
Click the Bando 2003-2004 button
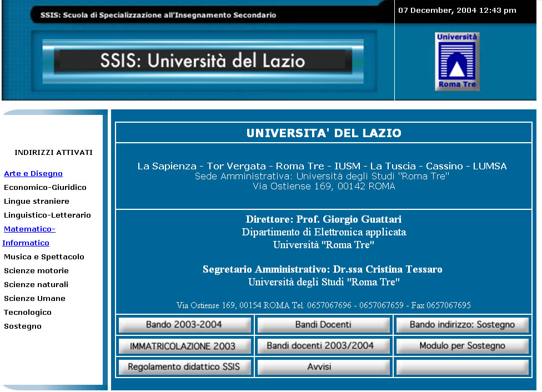pos(184,325)
